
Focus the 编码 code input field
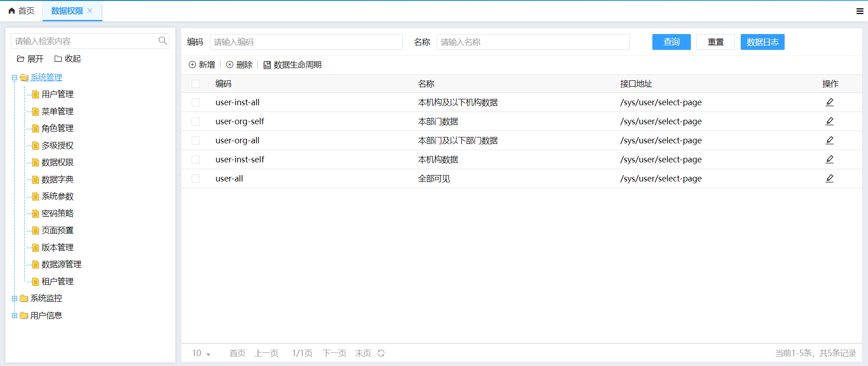(306, 42)
